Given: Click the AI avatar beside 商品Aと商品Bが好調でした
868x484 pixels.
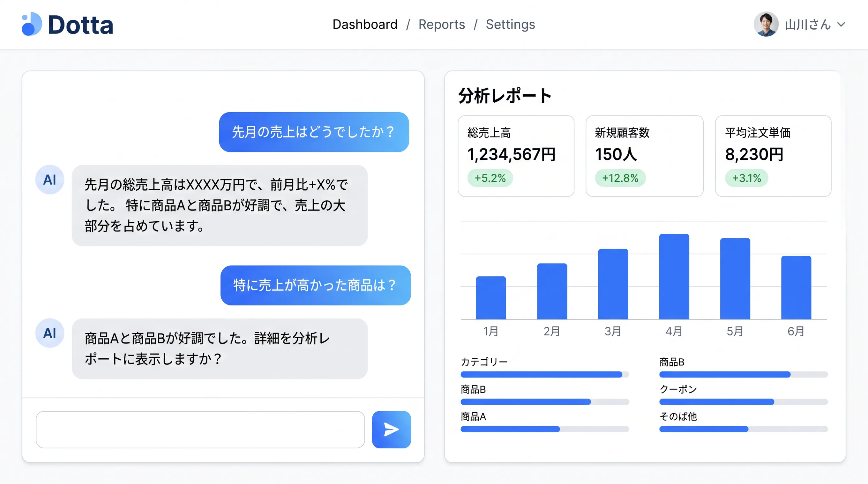Looking at the screenshot, I should [49, 333].
